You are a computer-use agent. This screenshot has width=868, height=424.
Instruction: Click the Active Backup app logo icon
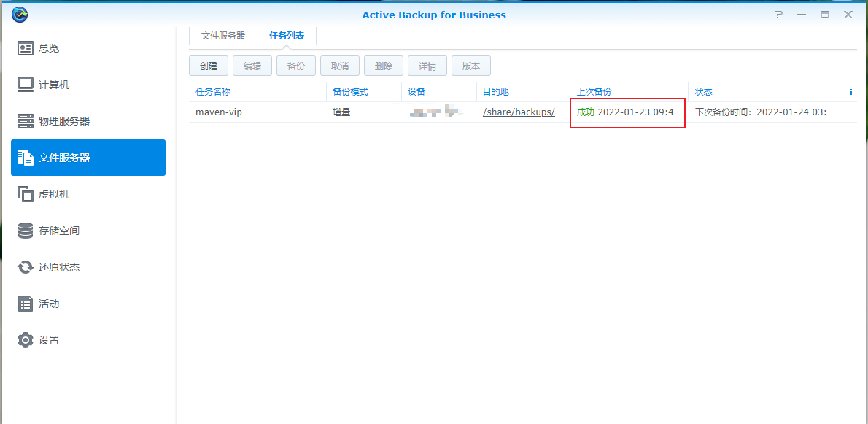(x=20, y=15)
